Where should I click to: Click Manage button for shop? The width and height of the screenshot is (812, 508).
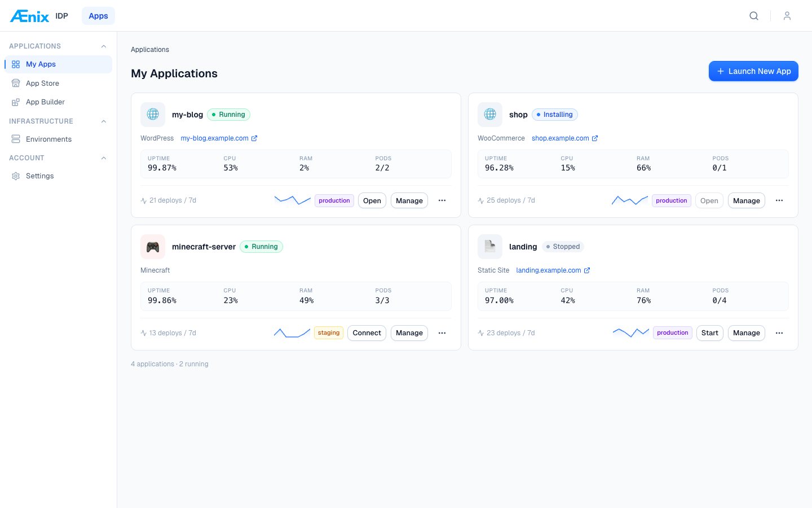747,200
